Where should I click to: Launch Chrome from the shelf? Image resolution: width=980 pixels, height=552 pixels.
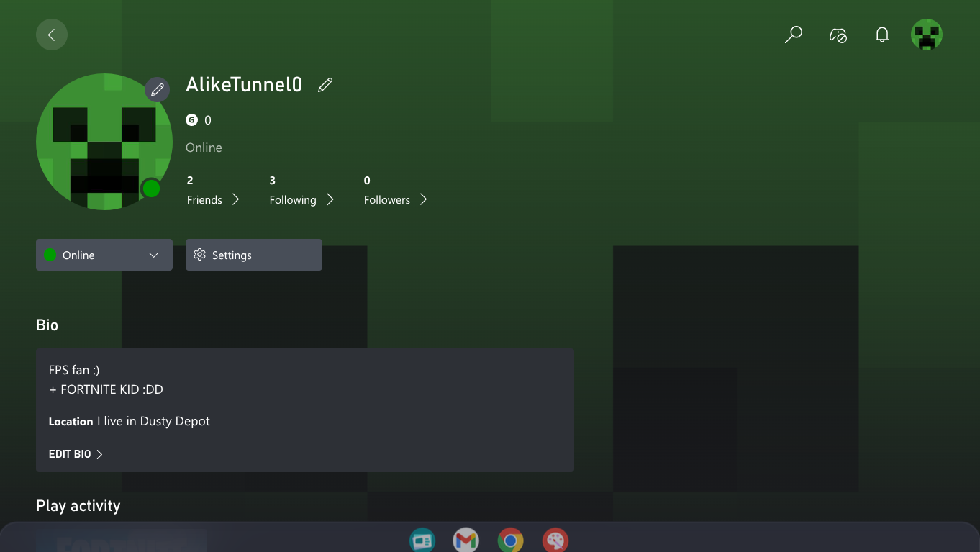point(511,540)
